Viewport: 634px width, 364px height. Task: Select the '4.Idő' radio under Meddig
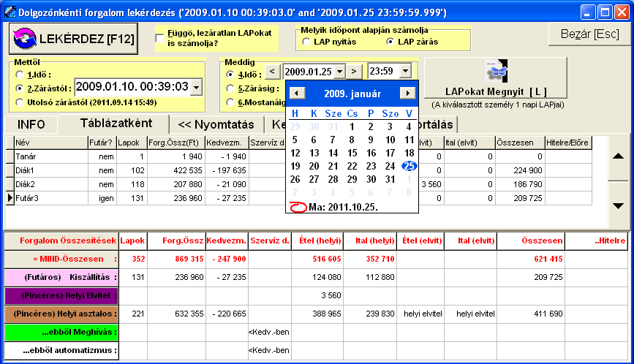coord(230,75)
